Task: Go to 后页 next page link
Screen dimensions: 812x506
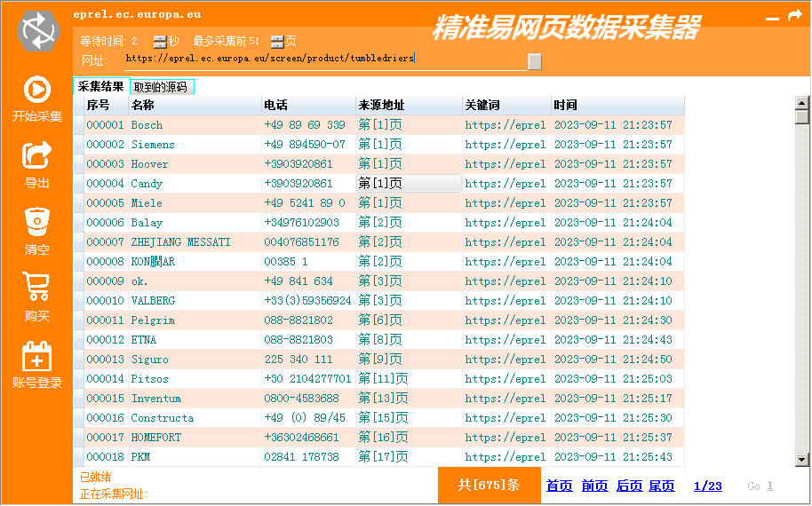Action: pyautogui.click(x=629, y=486)
